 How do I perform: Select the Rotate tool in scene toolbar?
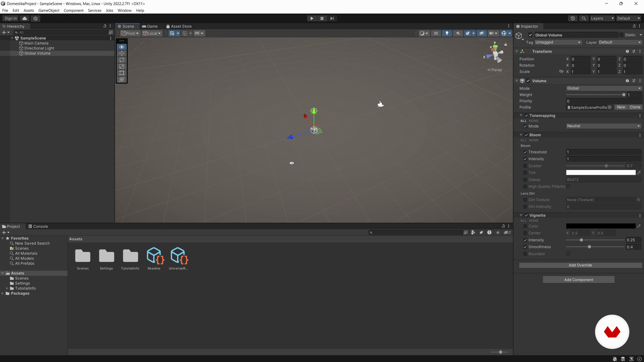click(122, 60)
